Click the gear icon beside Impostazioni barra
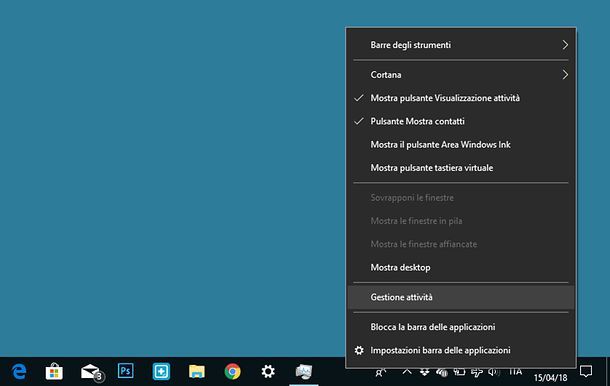The height and width of the screenshot is (386, 610). (x=359, y=350)
